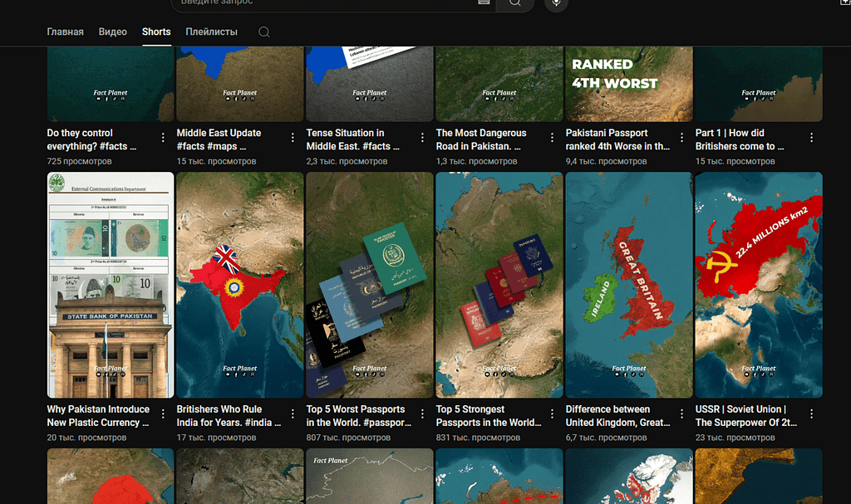Play the State Bank of Pakistan currency short
Viewport: 851px width, 504px height.
coord(111,285)
